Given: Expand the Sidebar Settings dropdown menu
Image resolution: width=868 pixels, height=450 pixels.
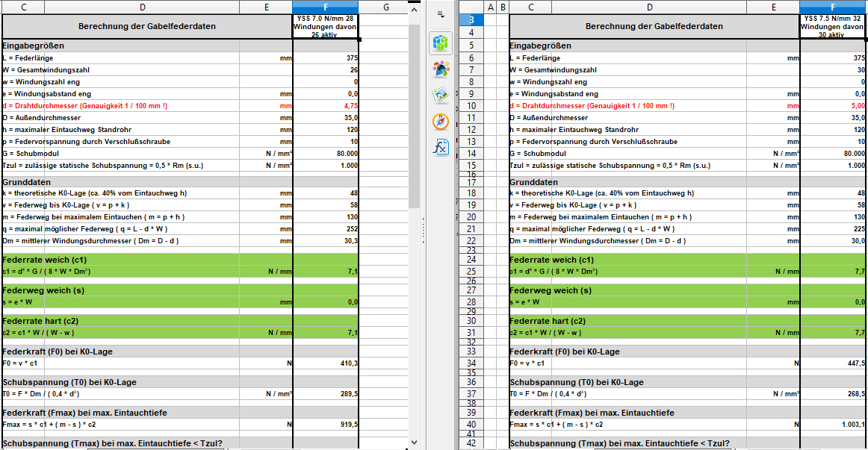Looking at the screenshot, I should tap(441, 14).
